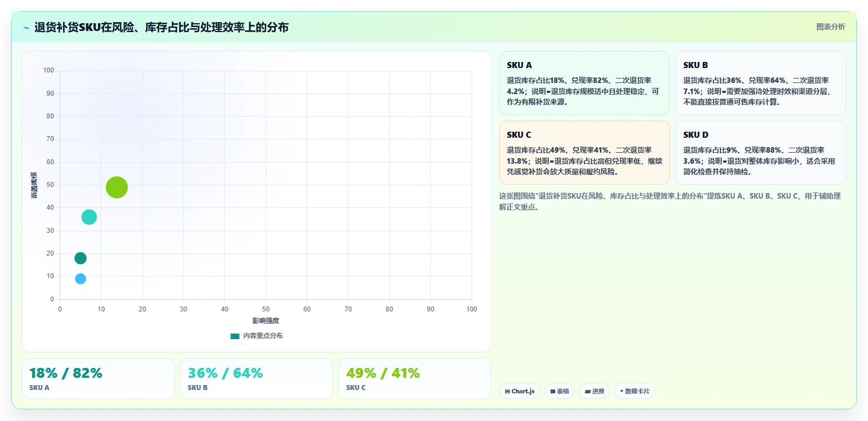Click the 图表分析 label in header

(x=830, y=27)
